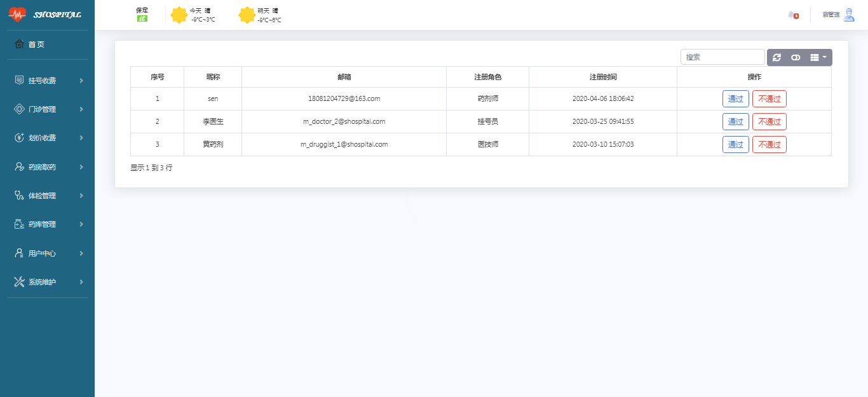Click the 系统维护 wrench icon

(x=19, y=282)
